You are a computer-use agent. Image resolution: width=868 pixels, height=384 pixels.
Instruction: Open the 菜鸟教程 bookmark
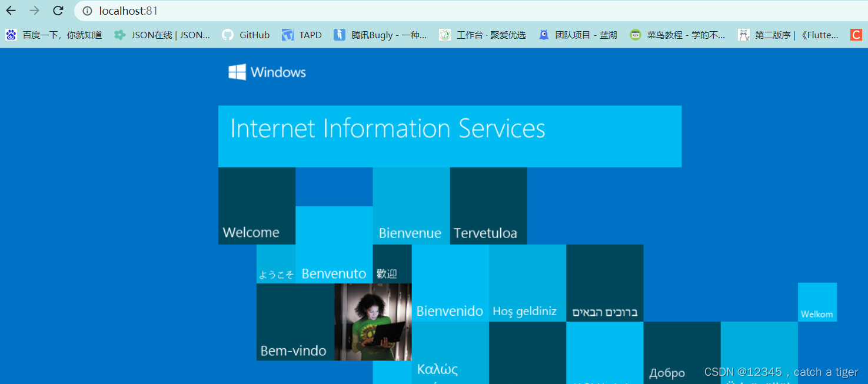click(686, 35)
